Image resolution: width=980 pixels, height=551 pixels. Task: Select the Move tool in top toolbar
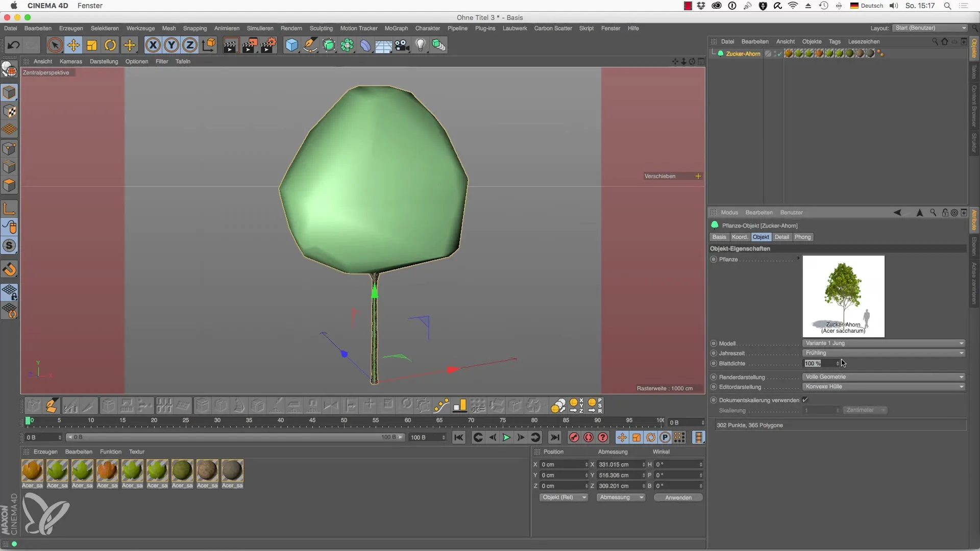pos(73,45)
